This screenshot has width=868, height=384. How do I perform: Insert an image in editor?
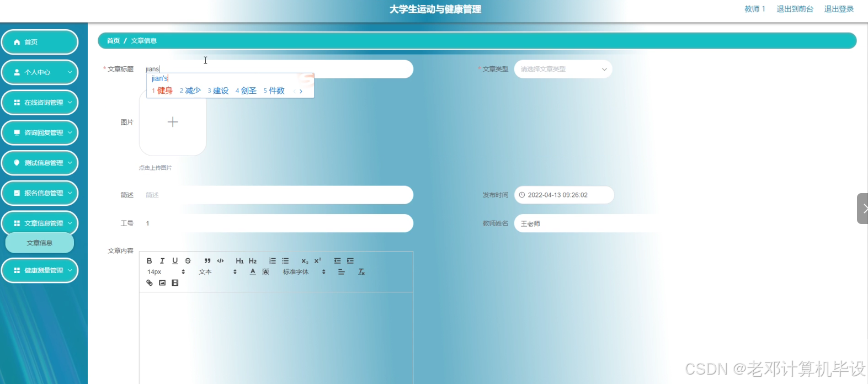pos(162,283)
